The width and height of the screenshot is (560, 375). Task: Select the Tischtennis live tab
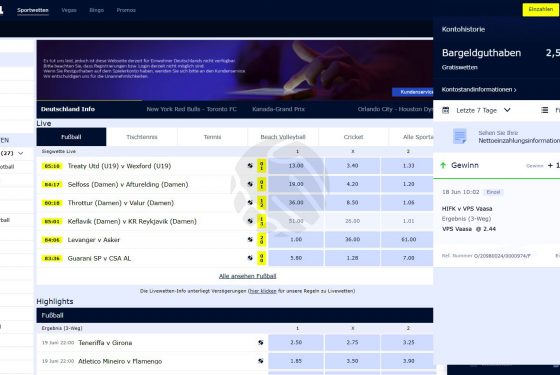tap(142, 137)
